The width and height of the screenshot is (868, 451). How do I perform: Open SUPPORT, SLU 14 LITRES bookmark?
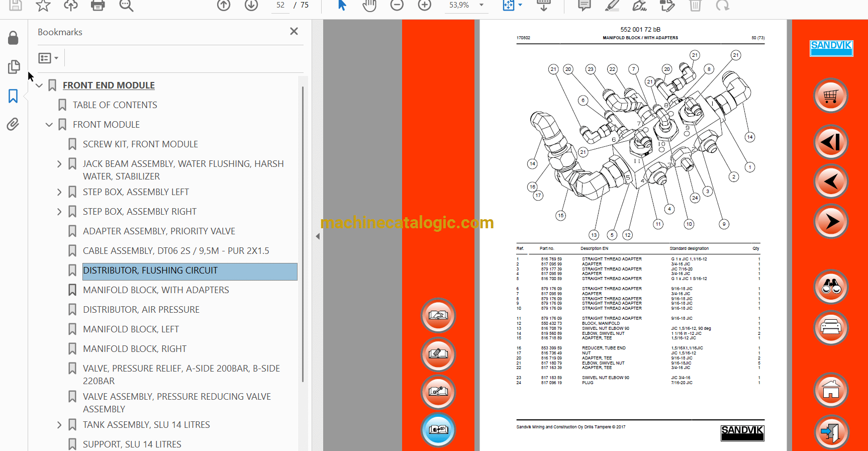[132, 444]
